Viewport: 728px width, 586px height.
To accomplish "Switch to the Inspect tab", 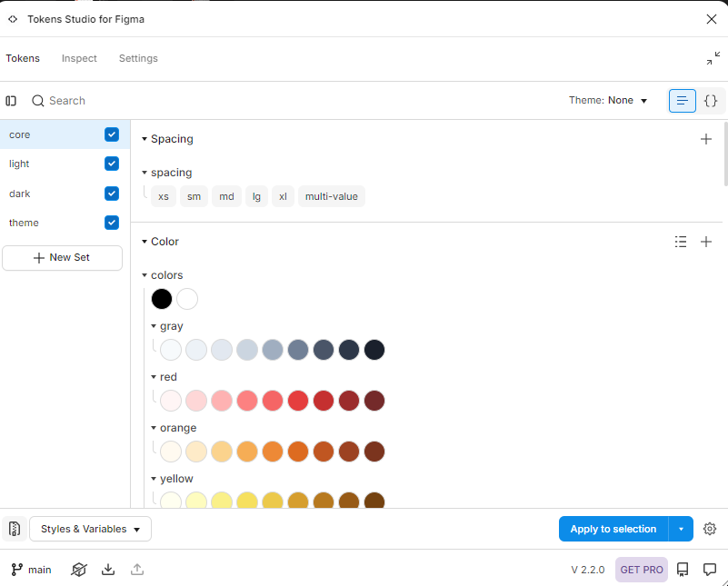I will coord(79,58).
